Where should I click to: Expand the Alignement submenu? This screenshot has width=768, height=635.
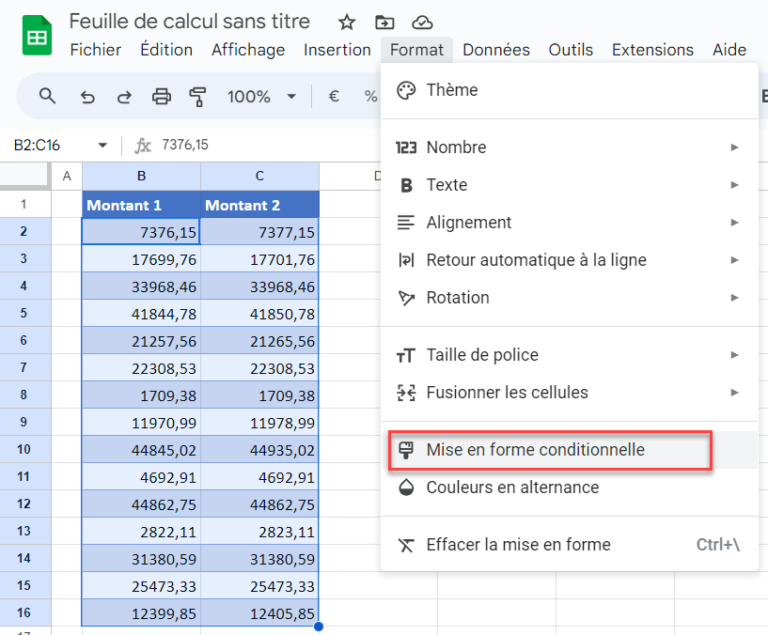[x=570, y=222]
